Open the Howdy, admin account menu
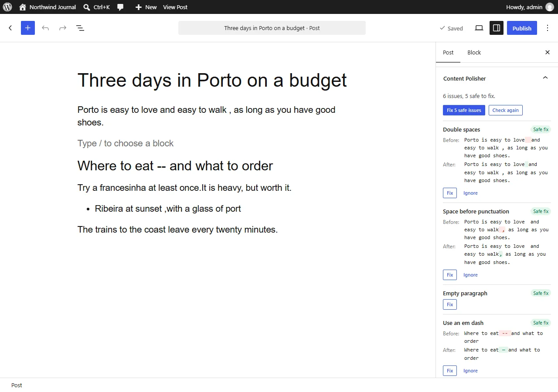 coord(530,7)
